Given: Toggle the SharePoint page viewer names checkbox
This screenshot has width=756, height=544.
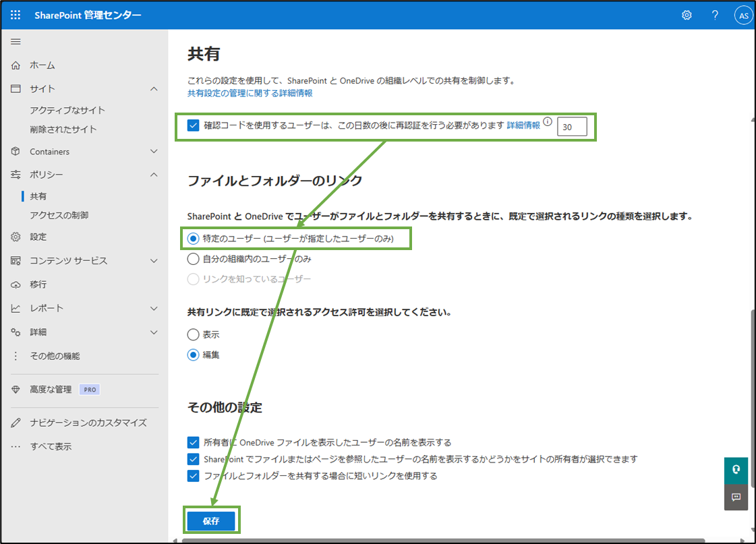Looking at the screenshot, I should click(x=193, y=458).
